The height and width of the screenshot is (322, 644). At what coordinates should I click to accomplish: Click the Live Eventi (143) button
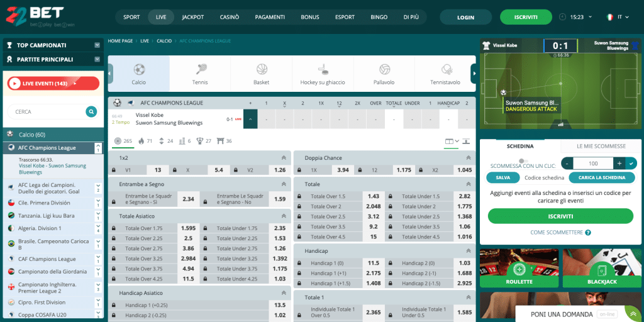(x=53, y=84)
